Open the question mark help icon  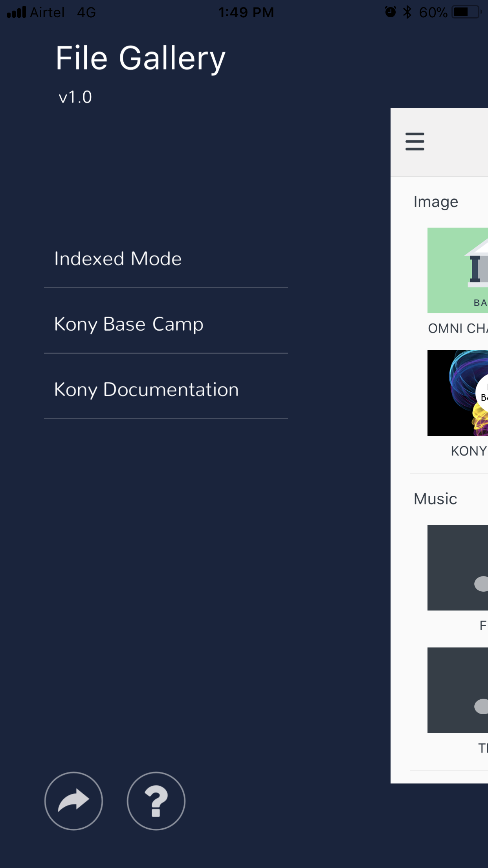[156, 801]
